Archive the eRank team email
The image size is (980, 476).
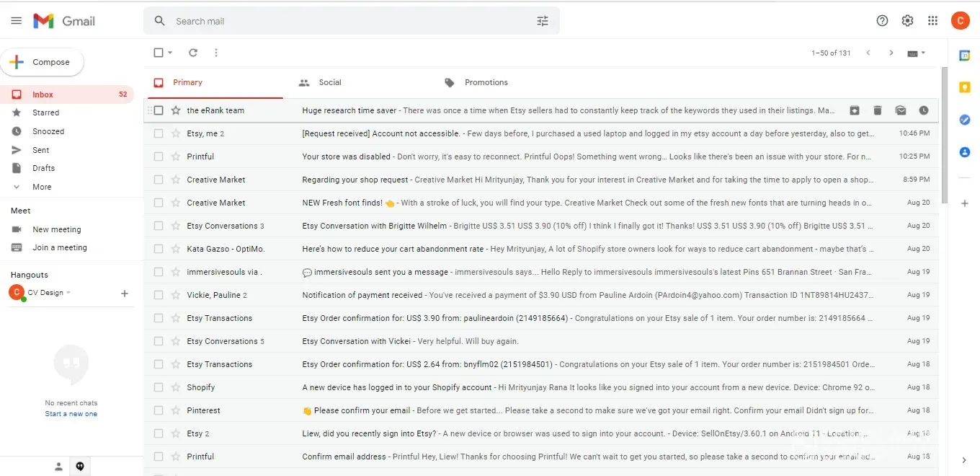854,110
